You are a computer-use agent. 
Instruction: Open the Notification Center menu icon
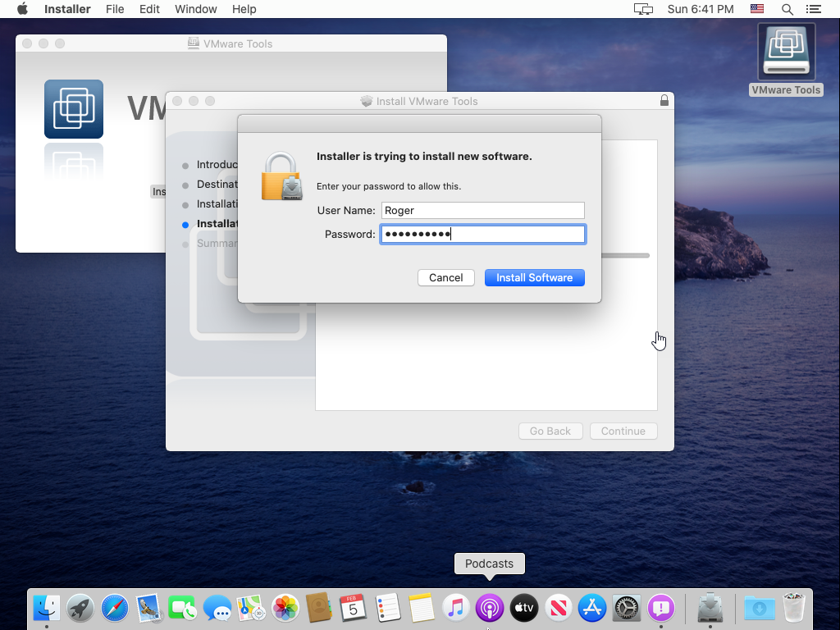(813, 9)
